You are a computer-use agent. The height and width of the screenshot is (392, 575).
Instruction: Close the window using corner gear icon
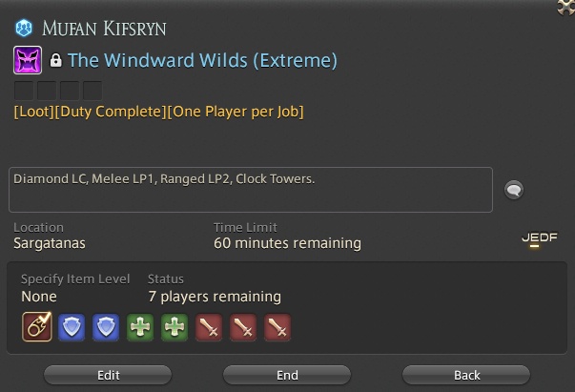[566, 7]
